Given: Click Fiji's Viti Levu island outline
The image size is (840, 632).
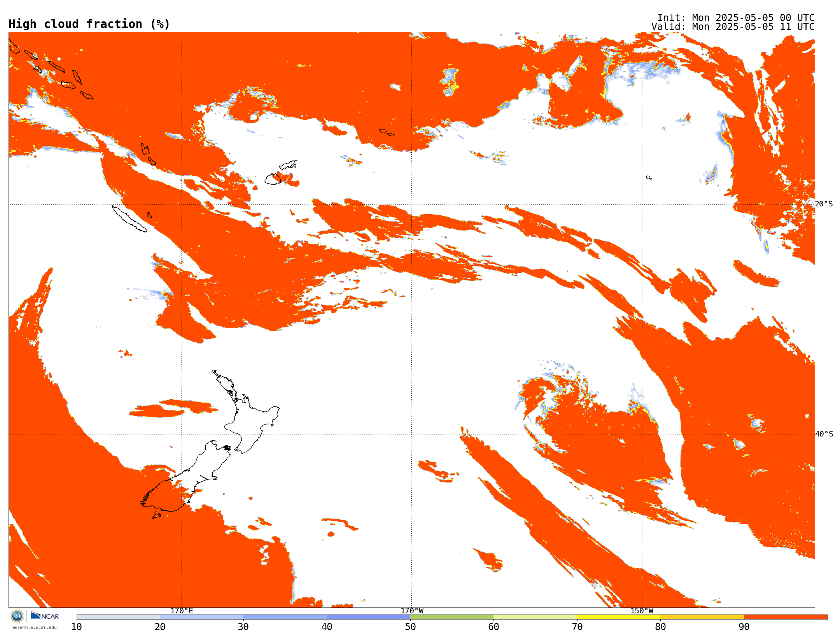Looking at the screenshot, I should [273, 179].
